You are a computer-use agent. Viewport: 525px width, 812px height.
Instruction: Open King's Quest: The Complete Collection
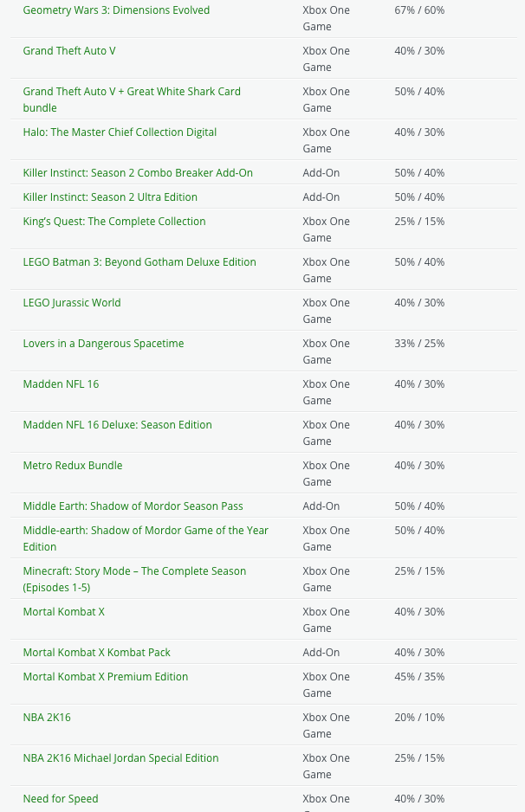point(114,222)
